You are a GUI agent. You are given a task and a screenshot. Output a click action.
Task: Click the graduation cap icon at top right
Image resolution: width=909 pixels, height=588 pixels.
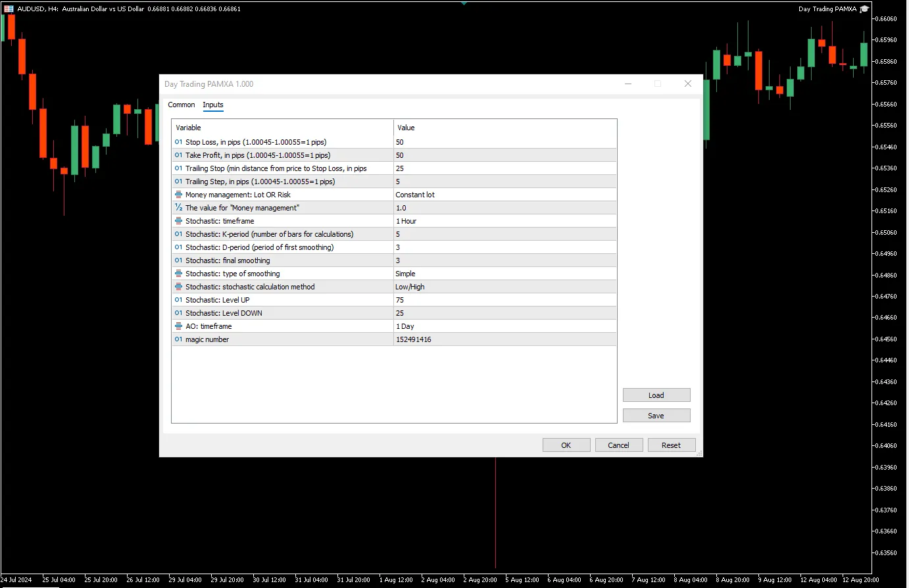click(864, 9)
